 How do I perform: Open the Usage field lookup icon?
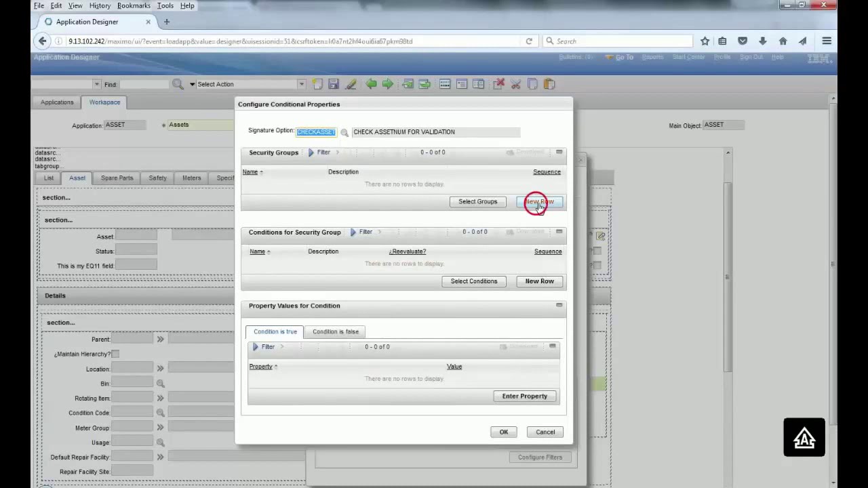click(x=161, y=443)
